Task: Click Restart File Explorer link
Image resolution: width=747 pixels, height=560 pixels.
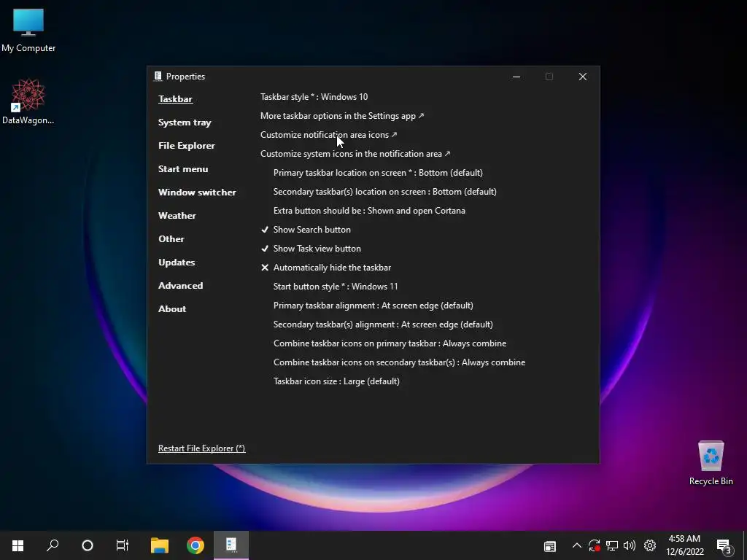Action: [x=201, y=448]
